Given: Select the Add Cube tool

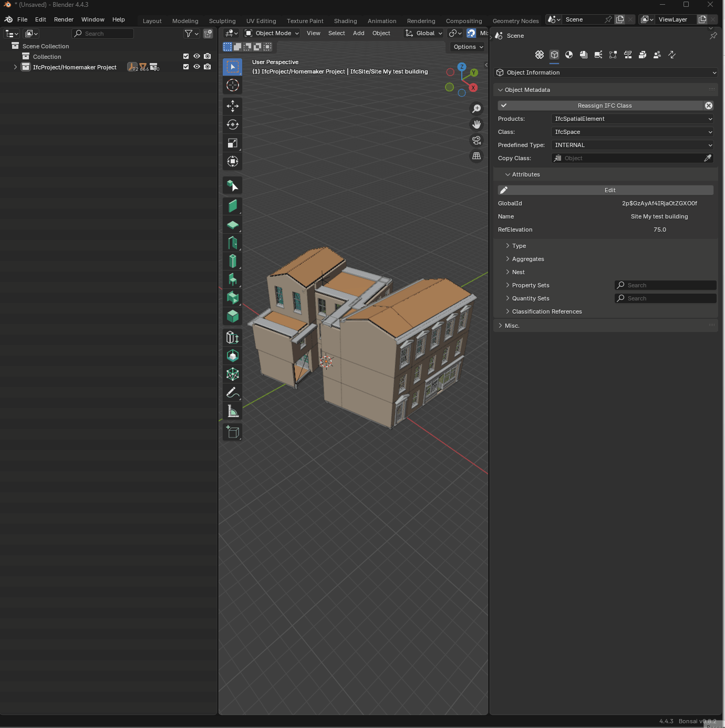Looking at the screenshot, I should (233, 432).
